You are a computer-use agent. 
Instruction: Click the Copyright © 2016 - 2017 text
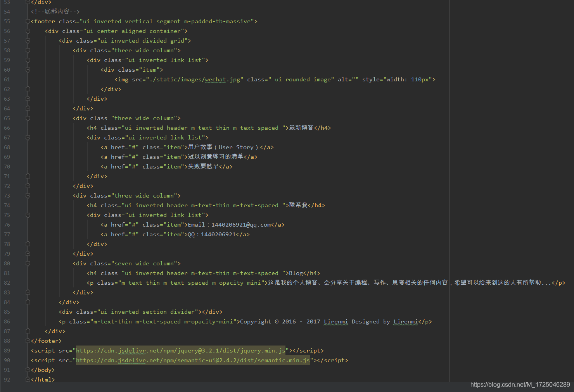click(x=280, y=322)
